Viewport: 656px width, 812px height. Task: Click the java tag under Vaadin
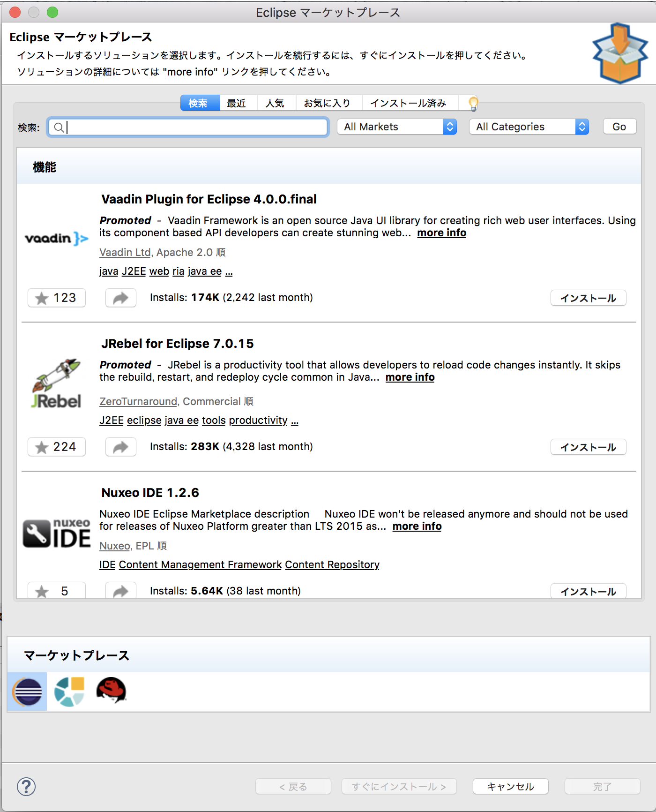tap(109, 271)
